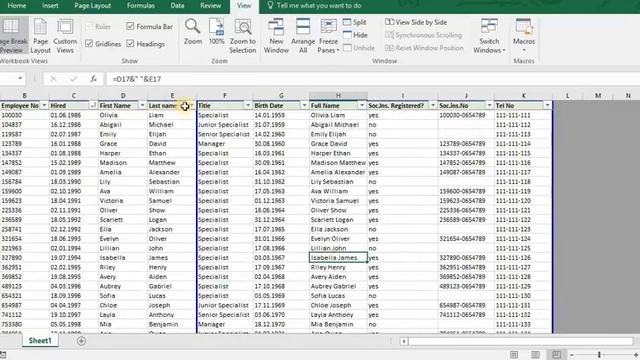Viewport: 640px width, 360px height.
Task: Open Switch Windows dropdown
Action: pyautogui.click(x=489, y=36)
